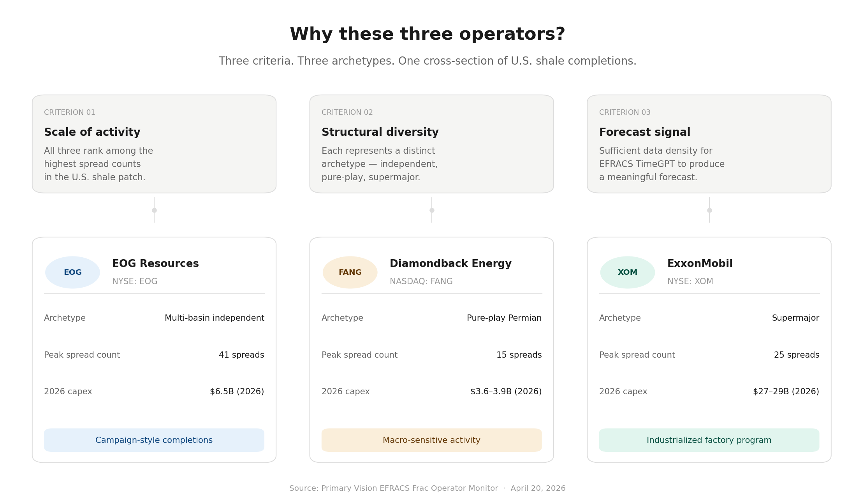Click the connector dot below Criterion 01
This screenshot has height=504, width=855.
154,211
